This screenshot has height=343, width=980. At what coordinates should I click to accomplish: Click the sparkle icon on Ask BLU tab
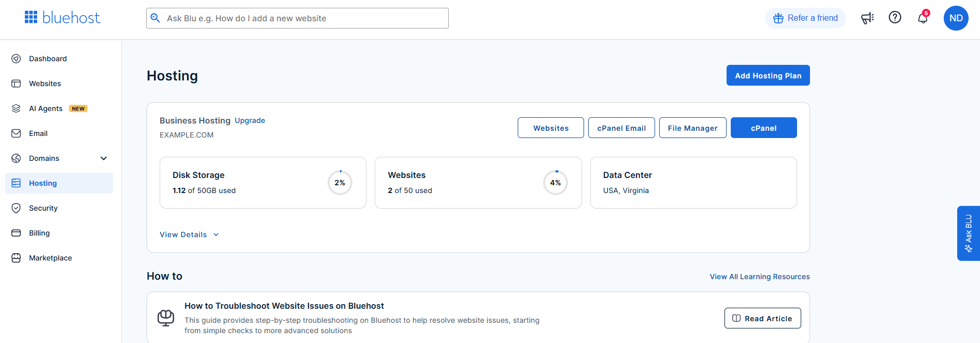pos(969,249)
